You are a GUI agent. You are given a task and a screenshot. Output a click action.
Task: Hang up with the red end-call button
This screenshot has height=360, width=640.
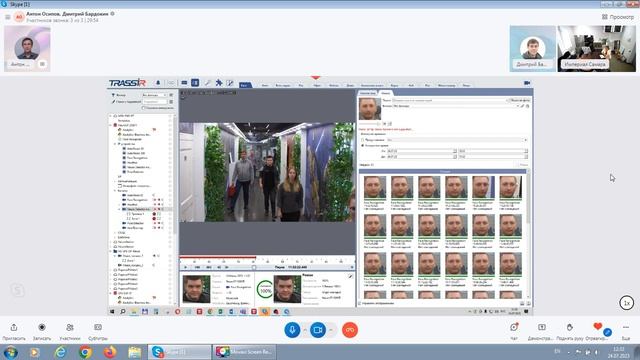click(350, 330)
